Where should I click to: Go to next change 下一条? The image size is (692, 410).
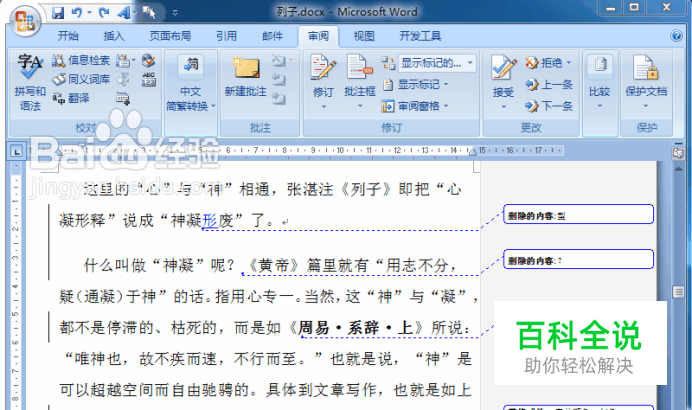click(x=549, y=106)
